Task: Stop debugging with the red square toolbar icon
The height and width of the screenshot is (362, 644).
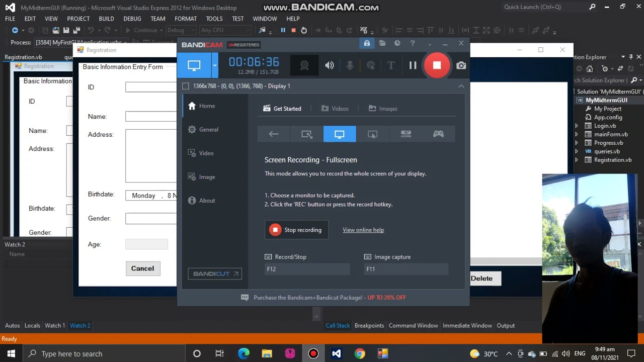Action: pos(293,30)
